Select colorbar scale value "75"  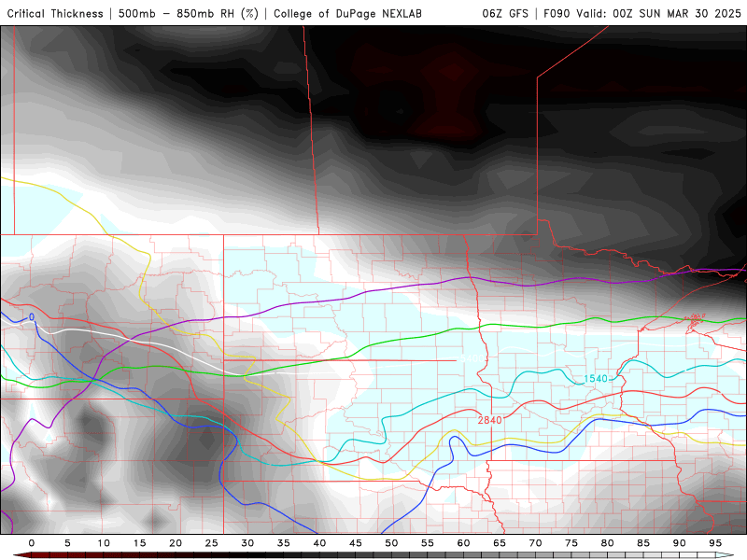571,543
